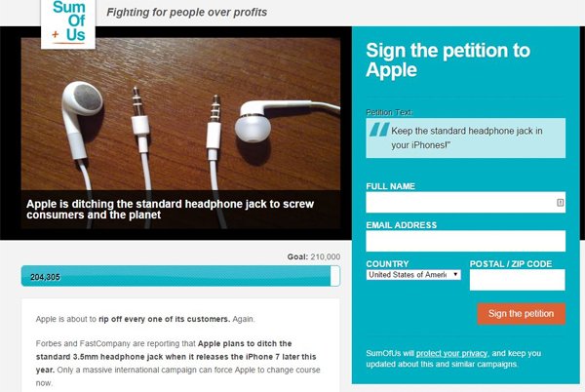
Task: Click the Sign the petition button
Action: coord(522,314)
